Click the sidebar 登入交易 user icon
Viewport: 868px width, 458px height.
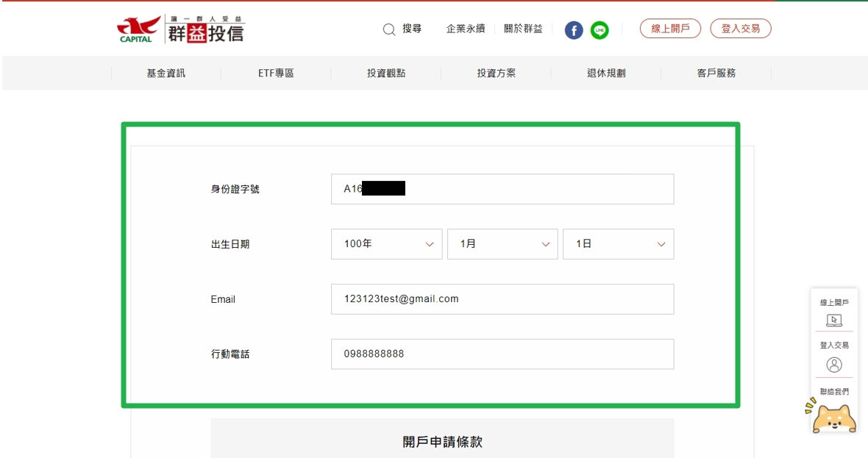[834, 365]
